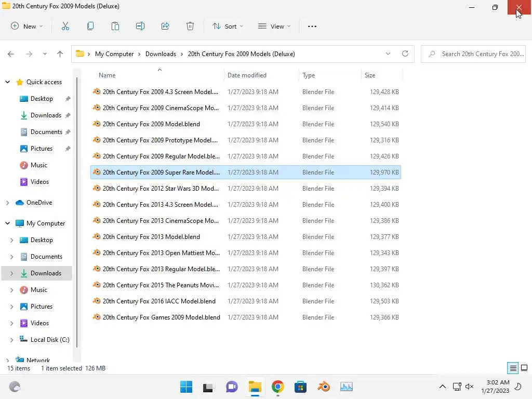Click the Search folder input box

pos(473,54)
